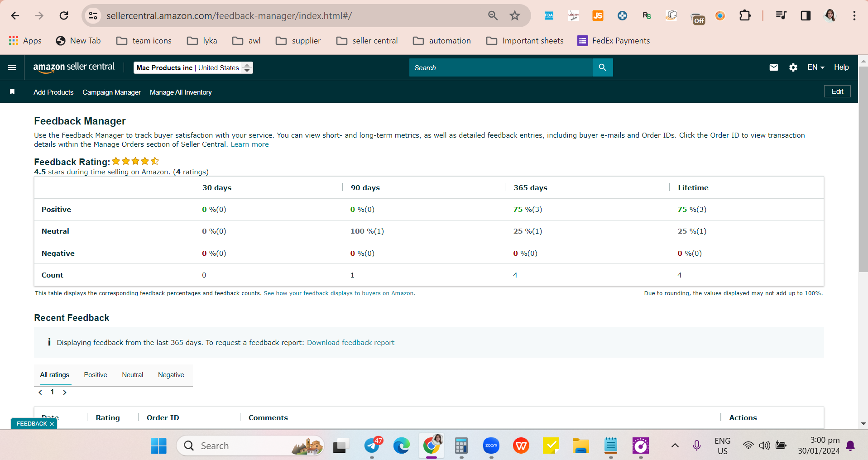Open Microsoft Edge from the taskbar
Viewport: 868px width, 460px height.
tap(402, 446)
